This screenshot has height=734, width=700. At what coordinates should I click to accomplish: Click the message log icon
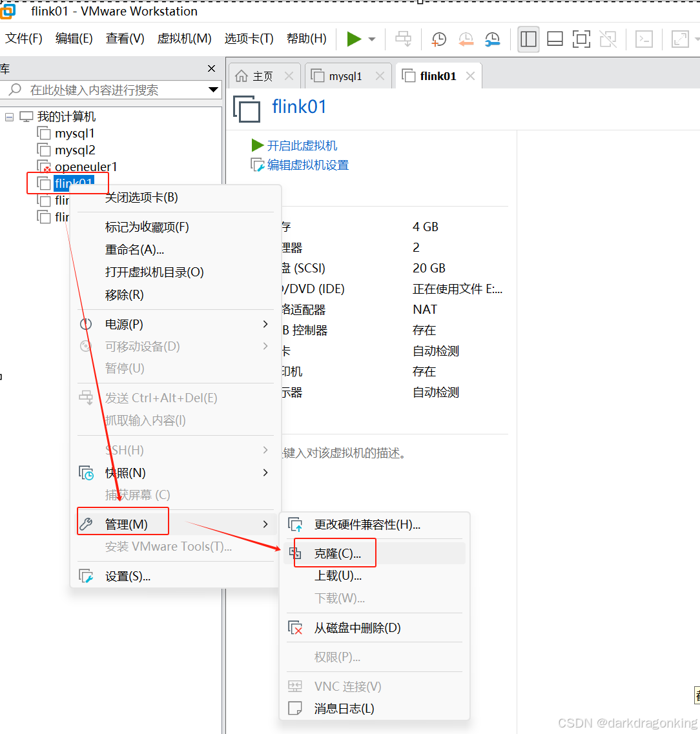(x=295, y=708)
